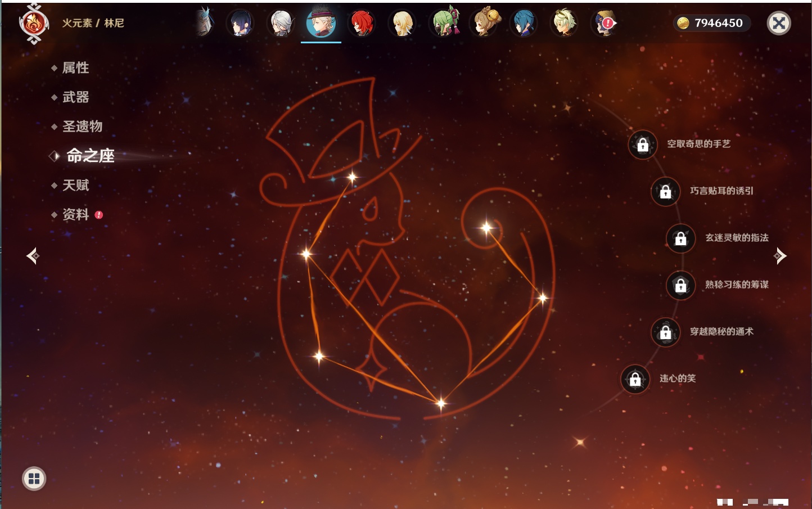812x509 pixels.
Task: Select the lock icon next to 玄迷灵敏的指法
Action: (681, 238)
